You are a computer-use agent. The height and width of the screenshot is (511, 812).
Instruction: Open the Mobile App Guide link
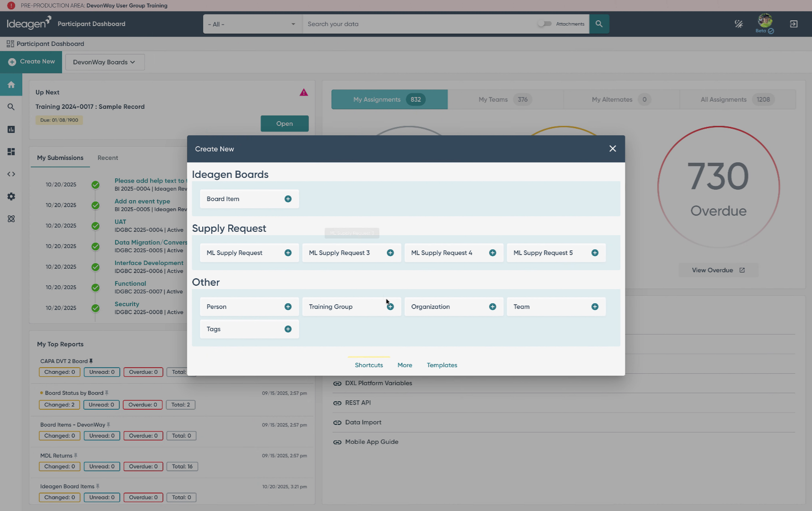pos(372,442)
